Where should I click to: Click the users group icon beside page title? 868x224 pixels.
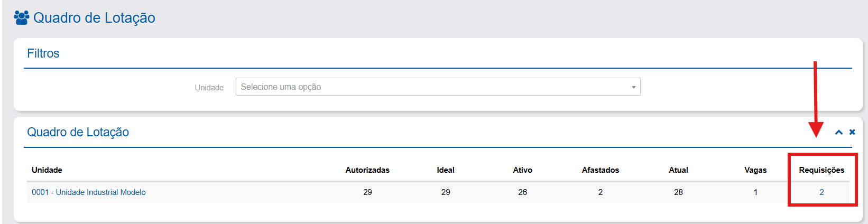coord(22,17)
